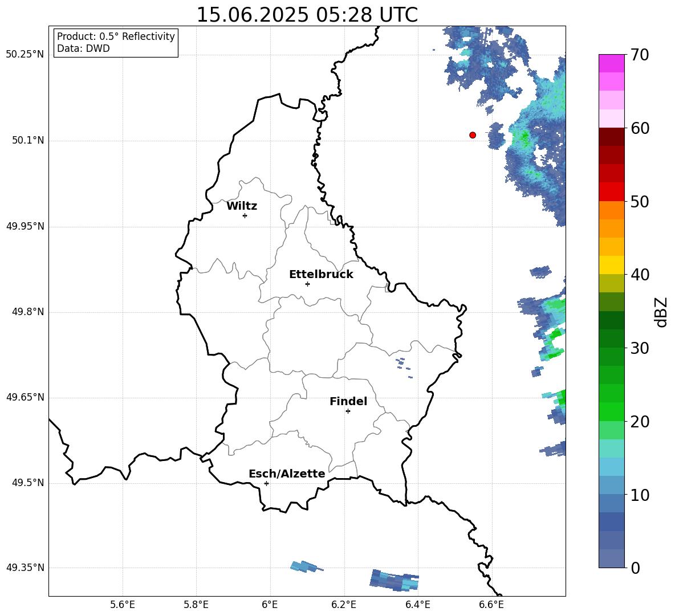The height and width of the screenshot is (616, 675).
Task: Click the 'Product: 0.5° Reflectivity' text
Action: [116, 36]
